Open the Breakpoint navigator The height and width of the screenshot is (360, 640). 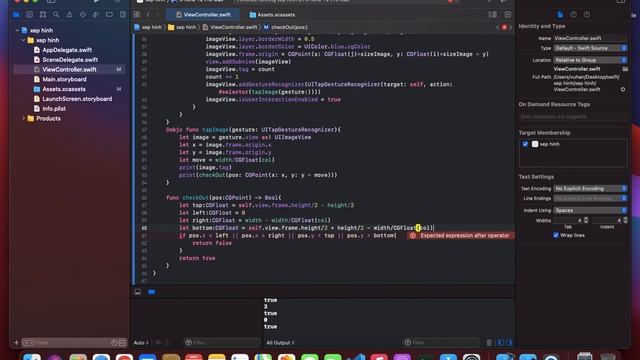109,15
